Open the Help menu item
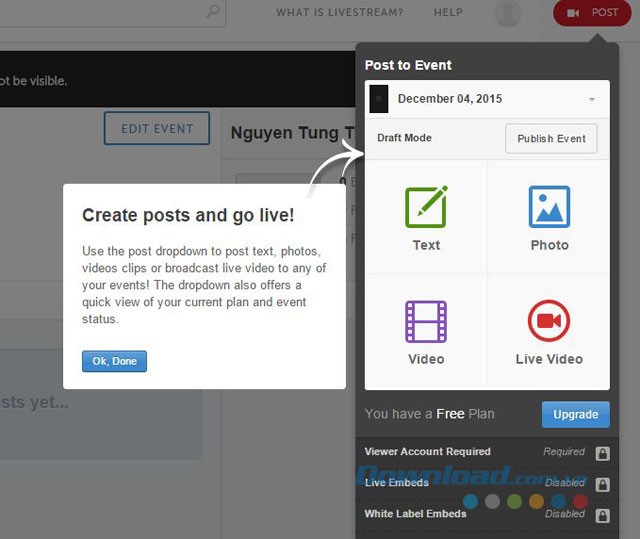Image resolution: width=640 pixels, height=539 pixels. click(x=448, y=13)
